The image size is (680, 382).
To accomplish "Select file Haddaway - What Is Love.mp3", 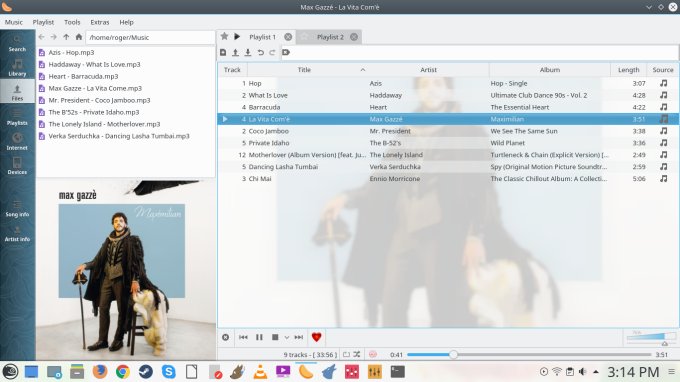I will tap(94, 64).
